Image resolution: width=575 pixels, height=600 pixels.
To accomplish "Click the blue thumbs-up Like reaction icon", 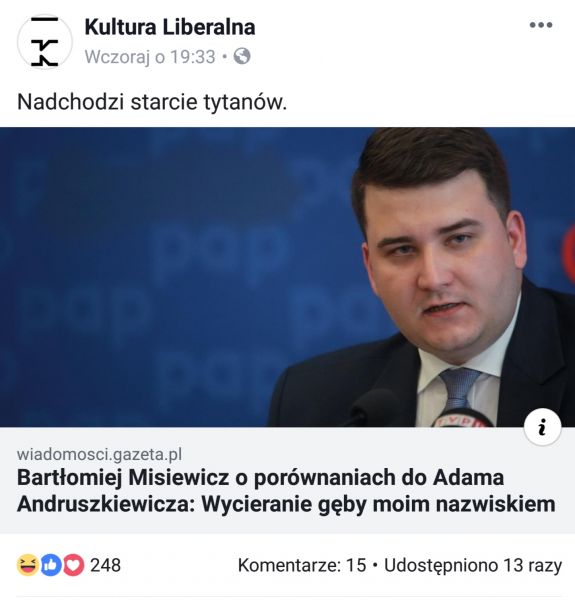I will coord(50,565).
